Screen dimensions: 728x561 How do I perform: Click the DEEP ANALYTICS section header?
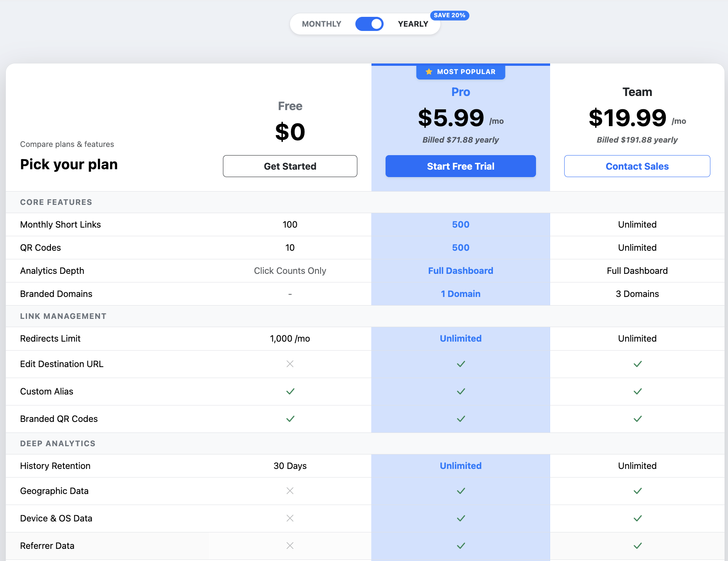[x=58, y=443]
